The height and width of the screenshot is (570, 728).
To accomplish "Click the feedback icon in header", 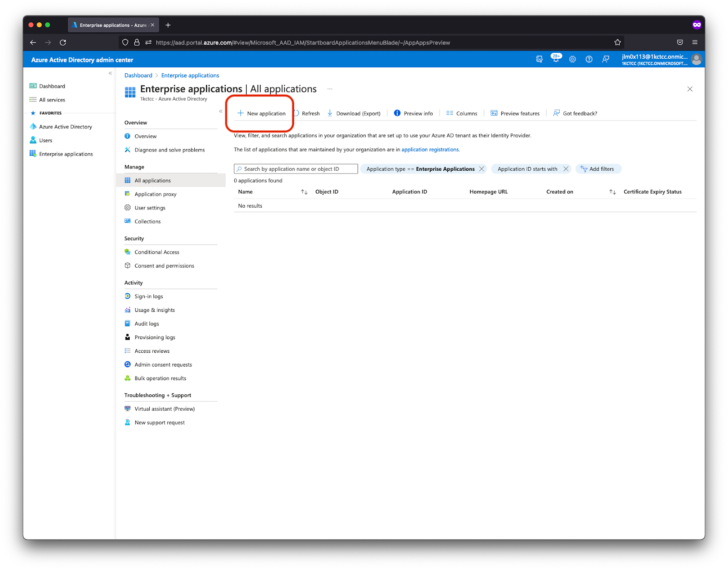I will pyautogui.click(x=606, y=59).
